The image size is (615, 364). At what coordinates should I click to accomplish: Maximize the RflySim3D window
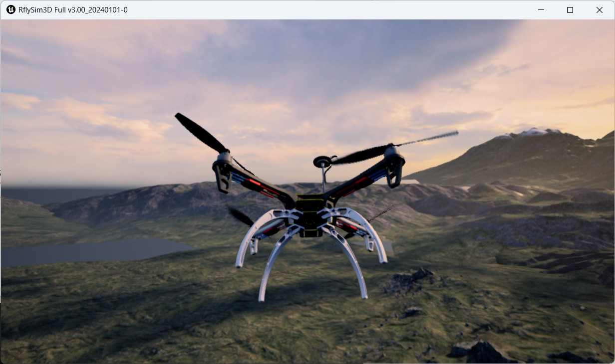[x=570, y=10]
